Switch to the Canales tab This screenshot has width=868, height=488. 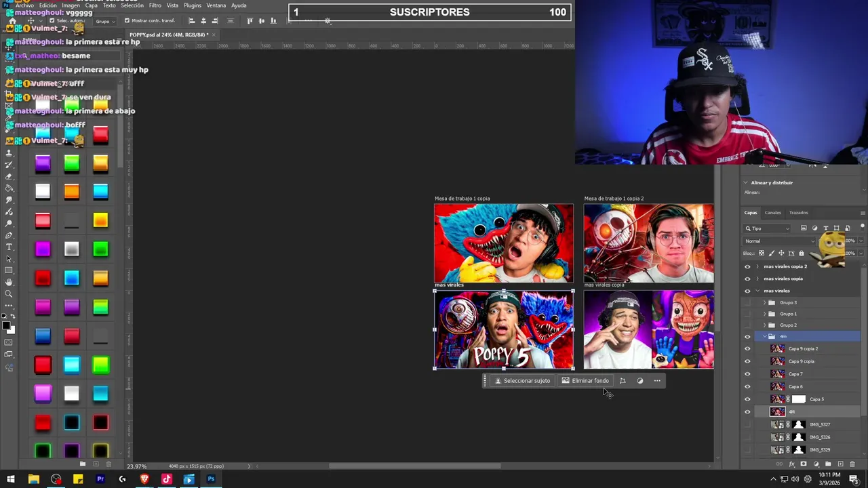click(x=773, y=213)
